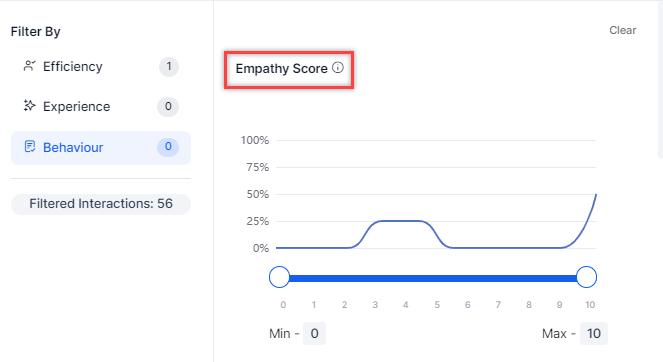Screen dimensions: 663x362
Task: Click the chart curve peak at 10
Action: tap(596, 195)
